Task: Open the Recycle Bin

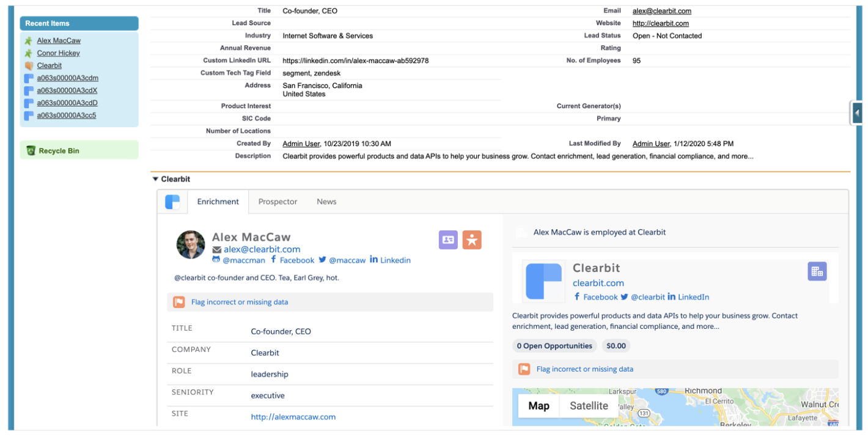Action: (59, 151)
